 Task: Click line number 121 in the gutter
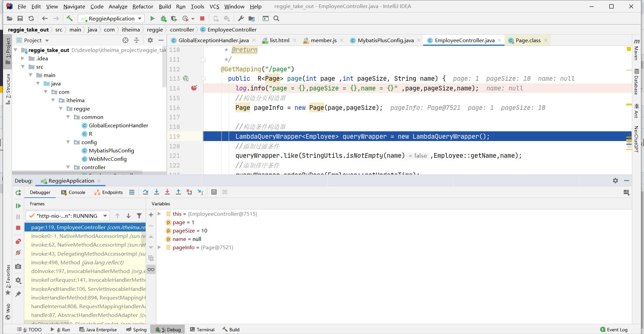tap(174, 156)
